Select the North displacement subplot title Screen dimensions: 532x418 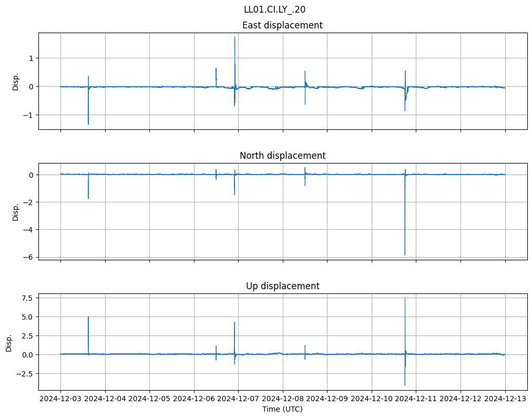pos(282,156)
